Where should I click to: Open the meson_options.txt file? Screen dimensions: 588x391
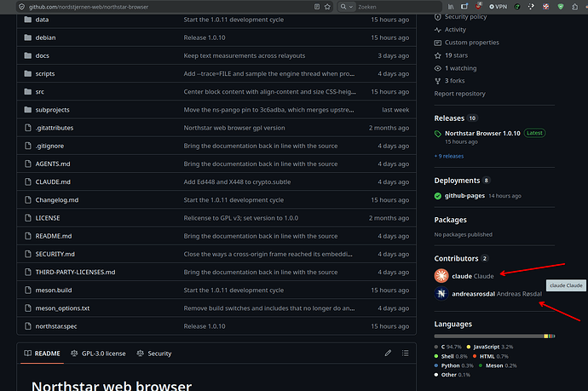[62, 308]
